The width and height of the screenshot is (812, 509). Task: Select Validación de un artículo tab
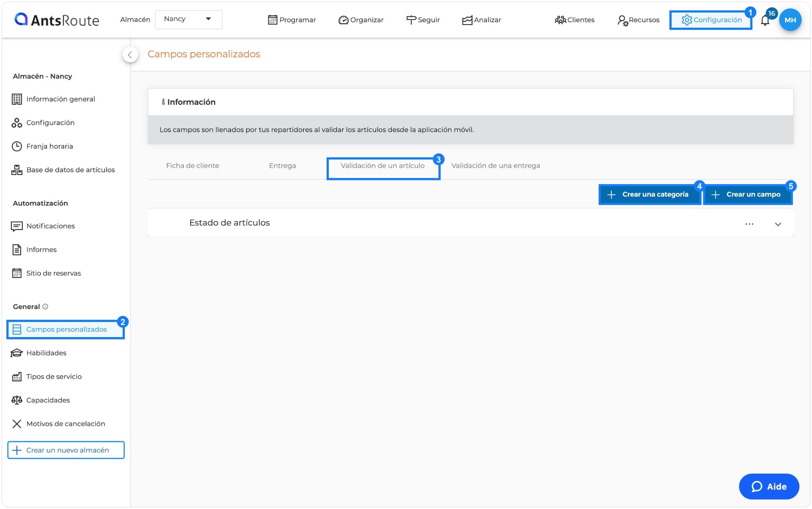pyautogui.click(x=383, y=166)
